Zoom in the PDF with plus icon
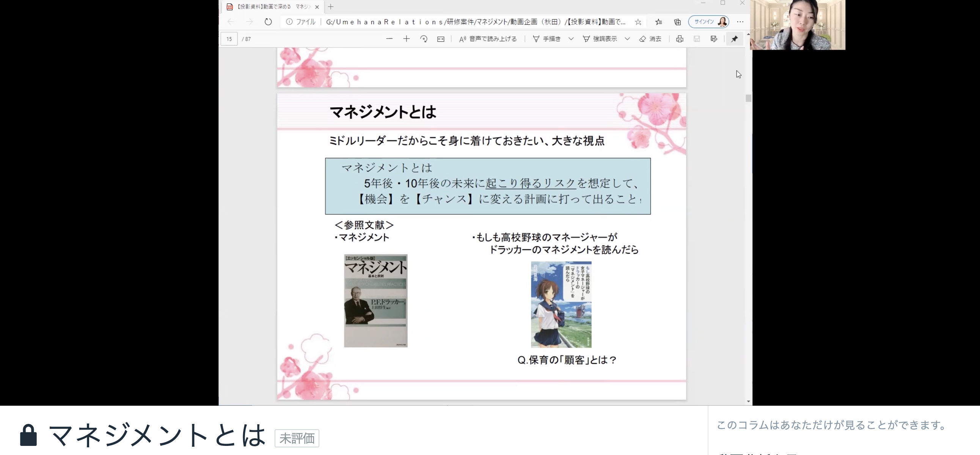980x455 pixels. (406, 39)
